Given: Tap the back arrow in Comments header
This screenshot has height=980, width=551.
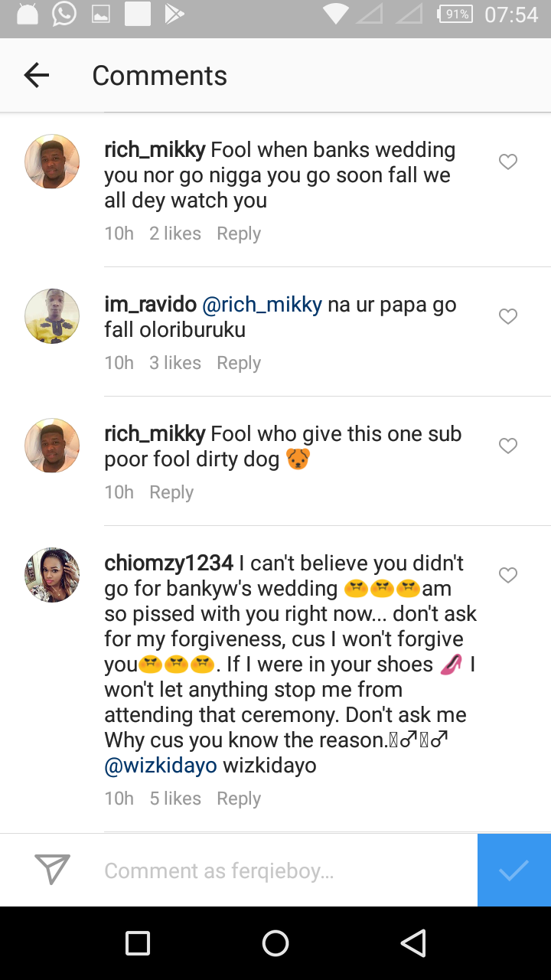Looking at the screenshot, I should click(36, 75).
